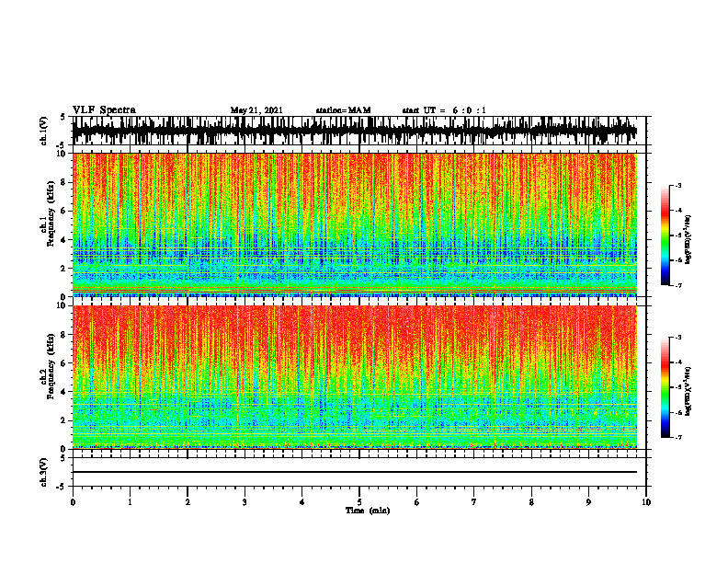Click the flat ch.3 voltage trace line
Viewport: 728px width, 563px height.
[354, 472]
